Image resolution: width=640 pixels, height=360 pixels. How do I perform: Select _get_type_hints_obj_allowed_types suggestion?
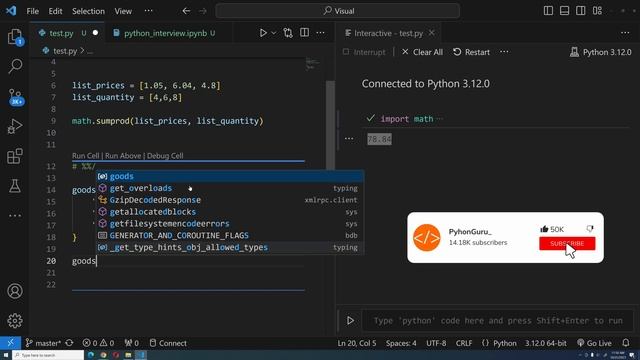click(x=230, y=247)
